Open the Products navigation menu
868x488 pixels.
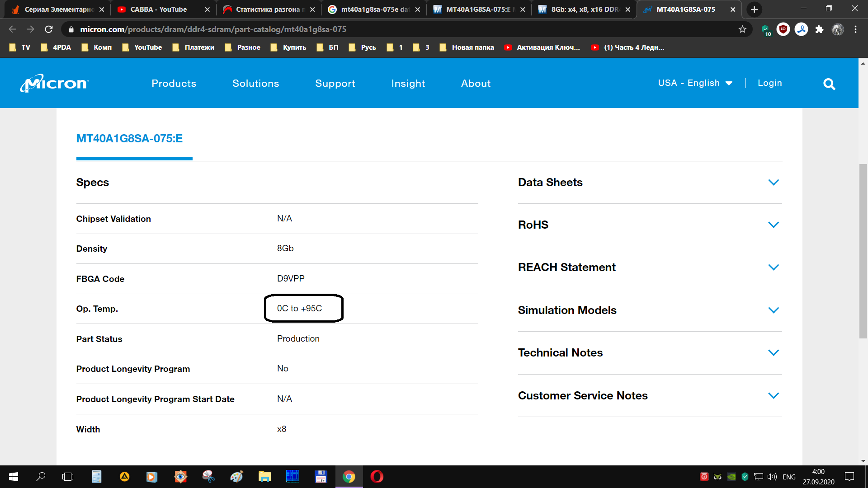(x=174, y=84)
